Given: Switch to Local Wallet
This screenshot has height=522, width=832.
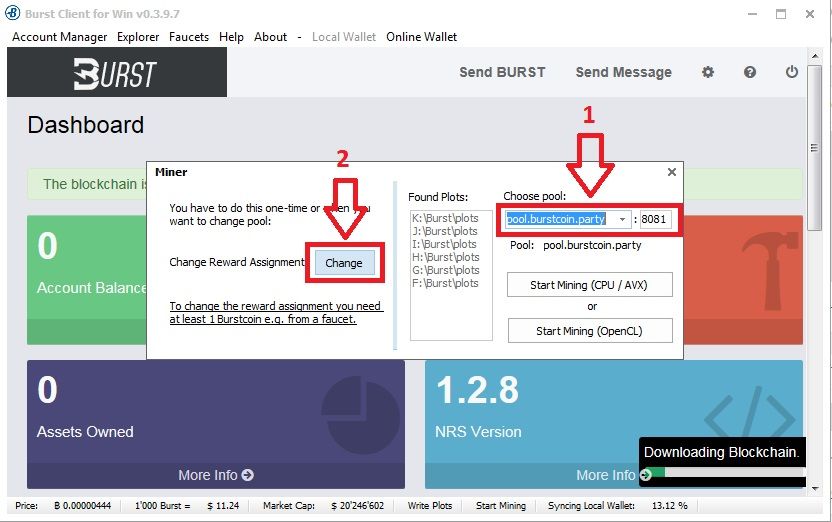Looking at the screenshot, I should pos(344,37).
